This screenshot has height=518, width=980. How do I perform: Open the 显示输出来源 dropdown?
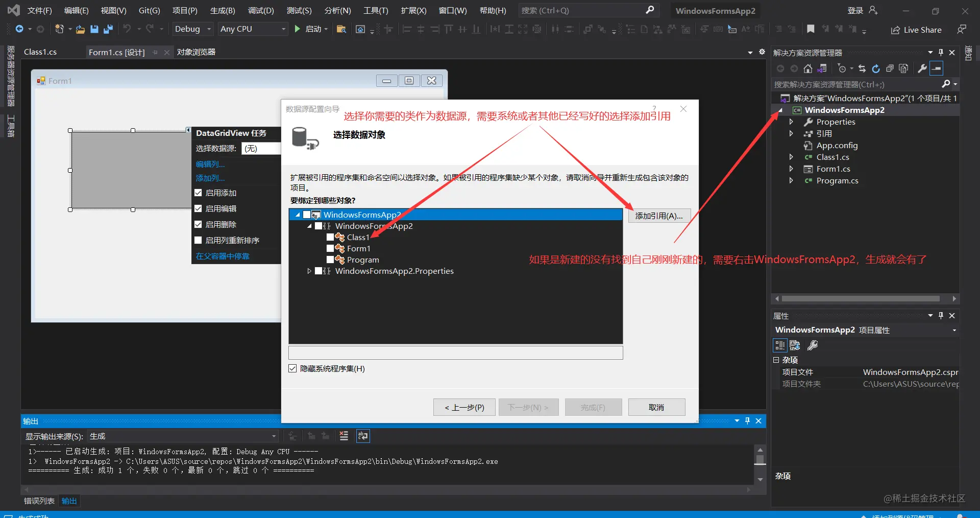click(x=183, y=436)
